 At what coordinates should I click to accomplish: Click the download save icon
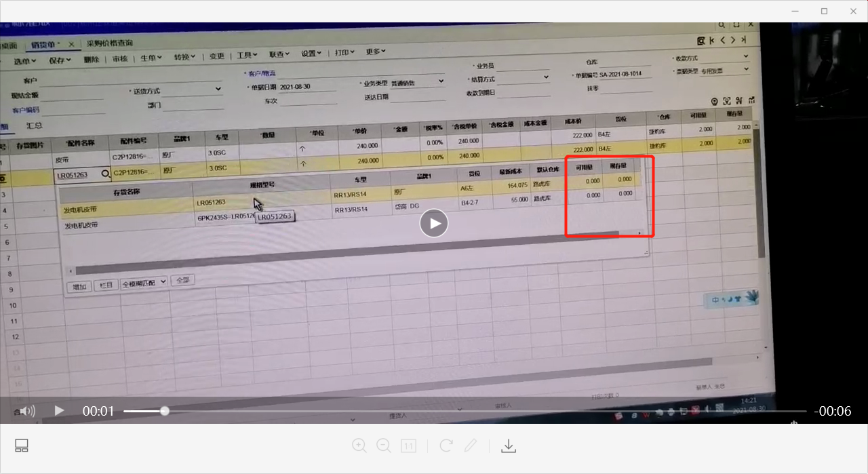pos(509,446)
